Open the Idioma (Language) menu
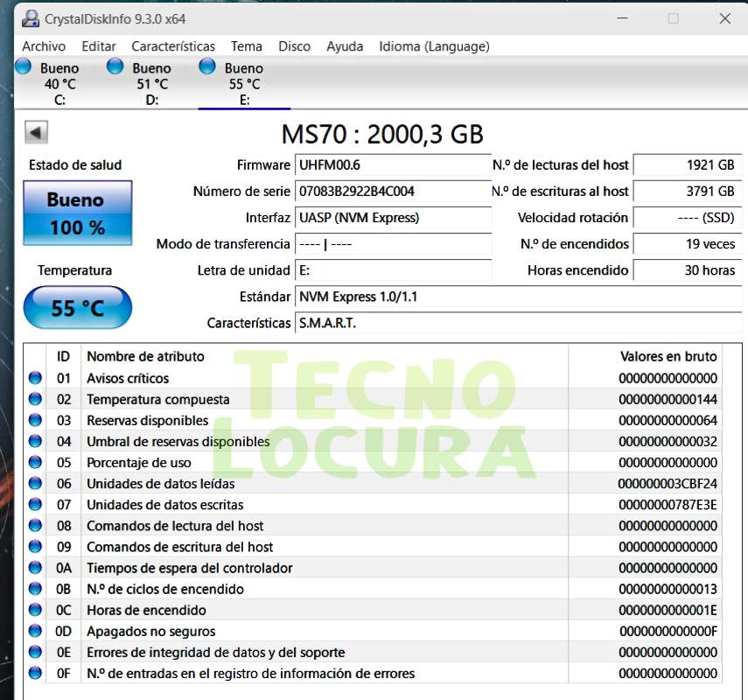The width and height of the screenshot is (748, 700). click(434, 46)
